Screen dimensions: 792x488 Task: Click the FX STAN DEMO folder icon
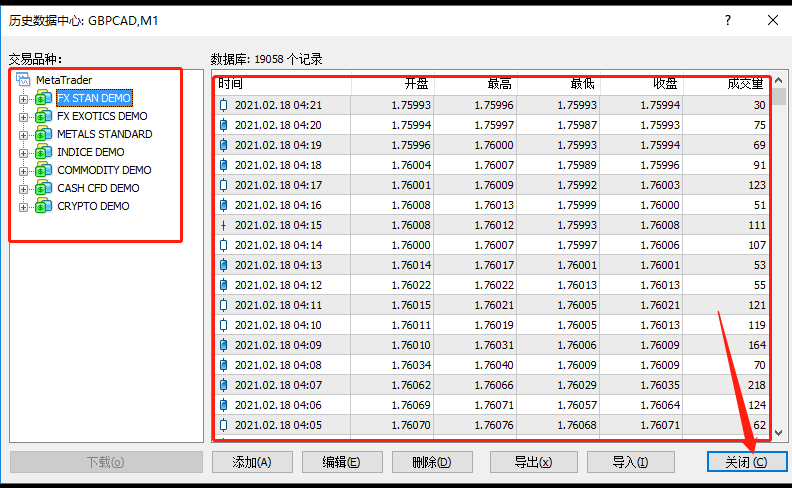(x=43, y=98)
